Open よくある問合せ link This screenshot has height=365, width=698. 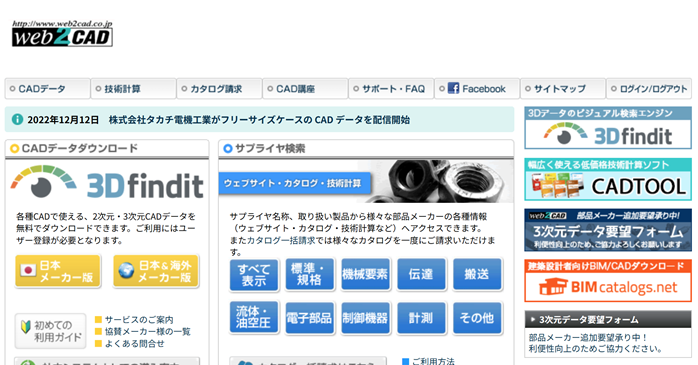point(134,344)
